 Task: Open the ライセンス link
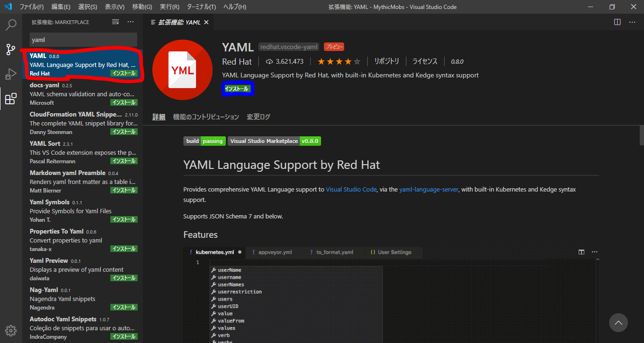(425, 61)
